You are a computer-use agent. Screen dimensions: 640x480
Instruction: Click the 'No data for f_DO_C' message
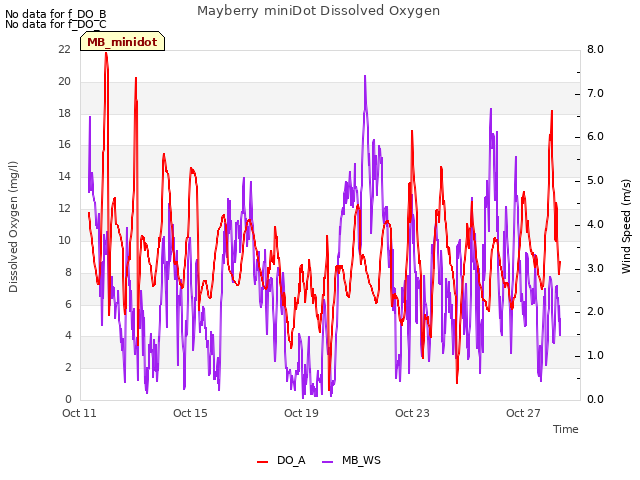click(x=56, y=24)
